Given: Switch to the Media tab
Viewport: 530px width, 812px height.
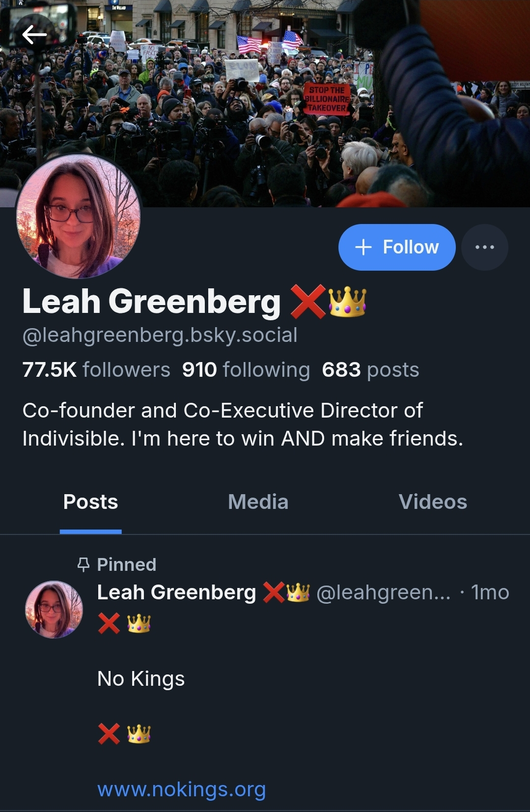Looking at the screenshot, I should tap(258, 502).
